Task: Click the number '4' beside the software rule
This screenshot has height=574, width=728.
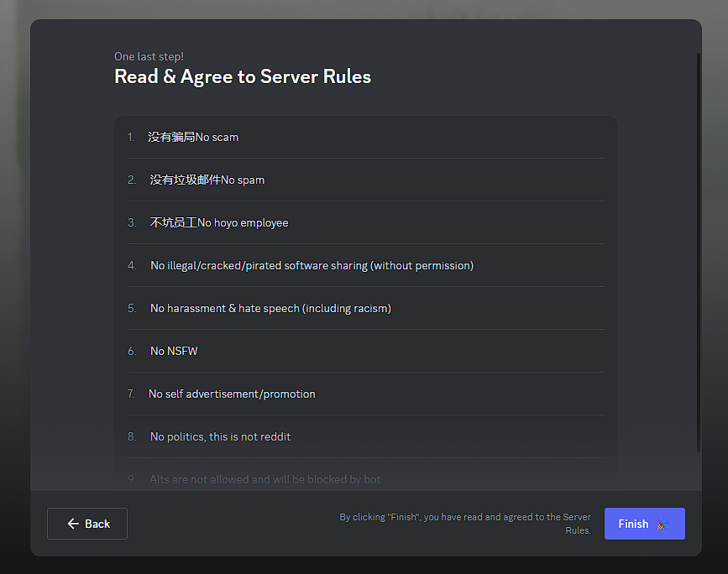Action: tap(132, 265)
